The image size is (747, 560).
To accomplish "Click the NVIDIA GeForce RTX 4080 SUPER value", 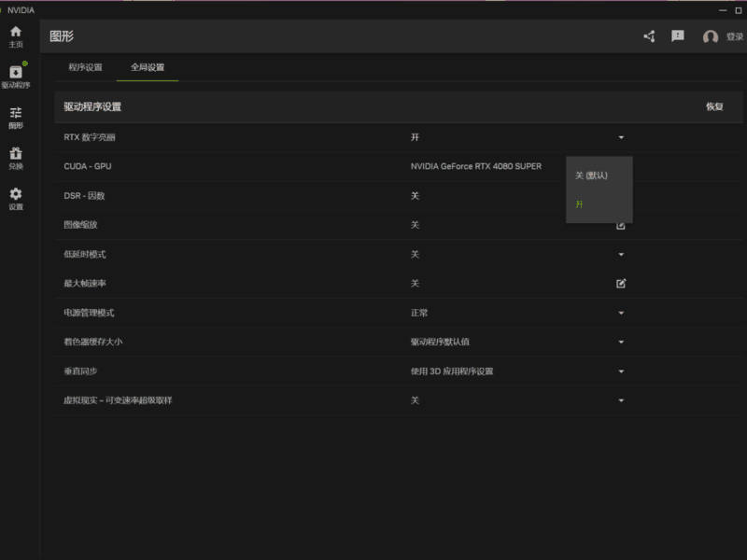I will (476, 166).
